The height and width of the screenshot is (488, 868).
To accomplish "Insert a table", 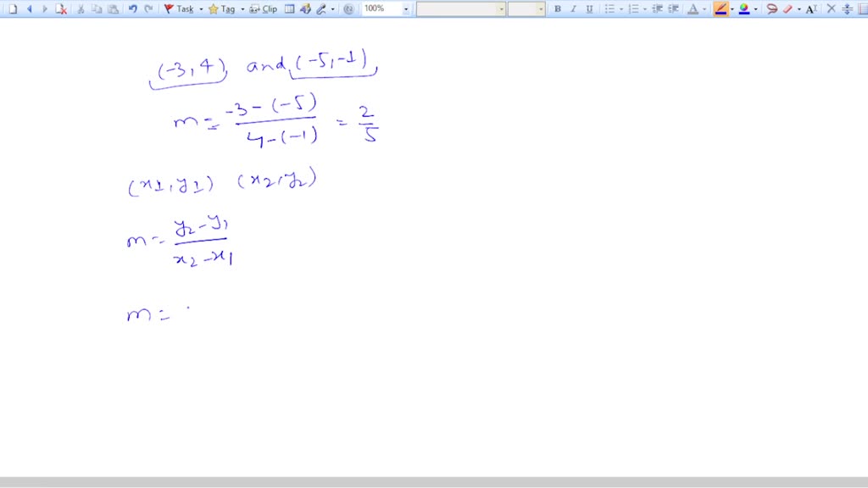I will [288, 8].
